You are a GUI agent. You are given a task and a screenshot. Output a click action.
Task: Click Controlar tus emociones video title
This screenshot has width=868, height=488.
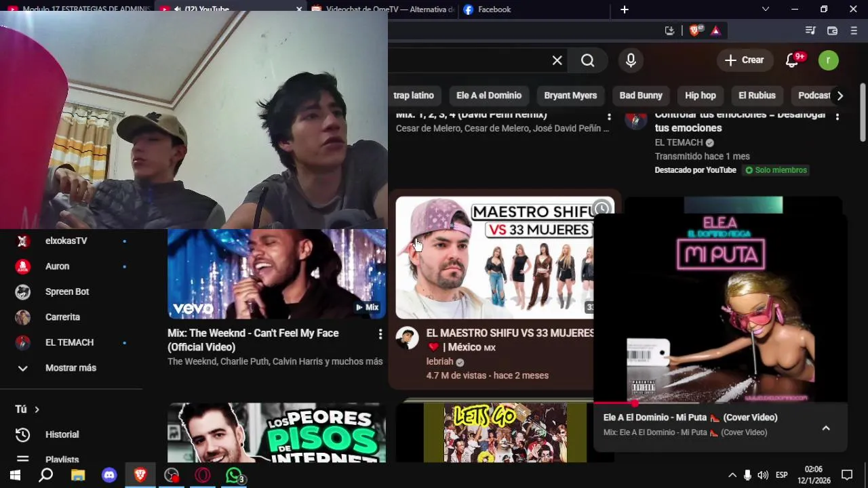click(x=740, y=121)
